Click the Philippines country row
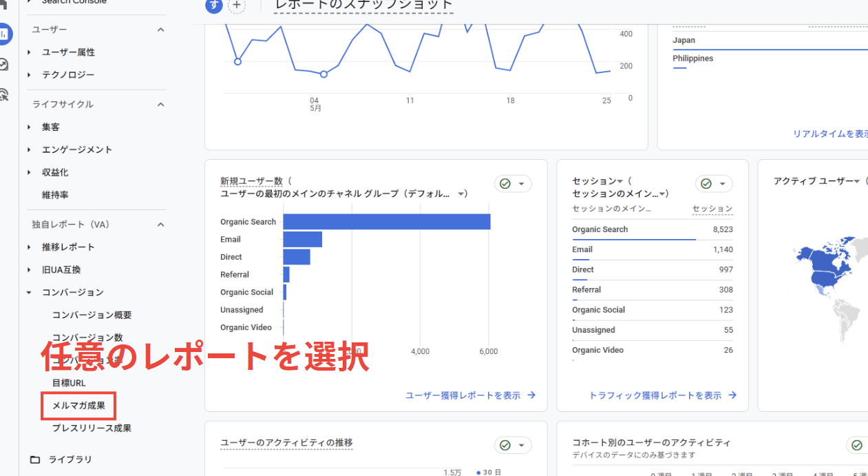Viewport: 868px width, 476px height. coord(770,61)
